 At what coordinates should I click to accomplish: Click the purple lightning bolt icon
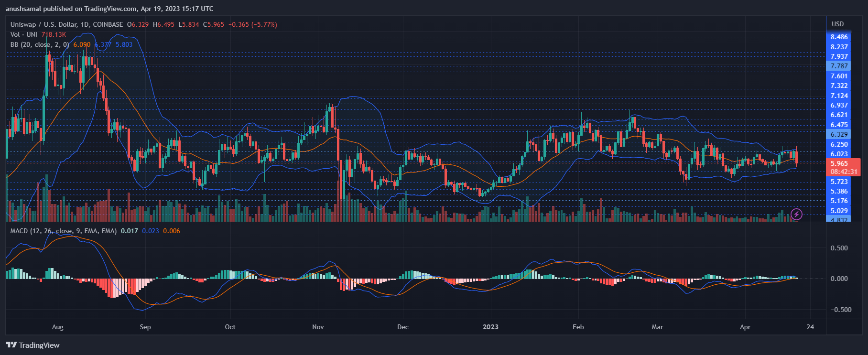796,214
